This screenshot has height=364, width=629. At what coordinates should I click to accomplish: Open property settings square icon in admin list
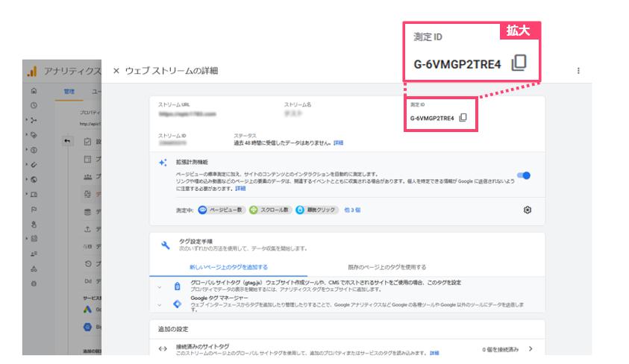[87, 159]
